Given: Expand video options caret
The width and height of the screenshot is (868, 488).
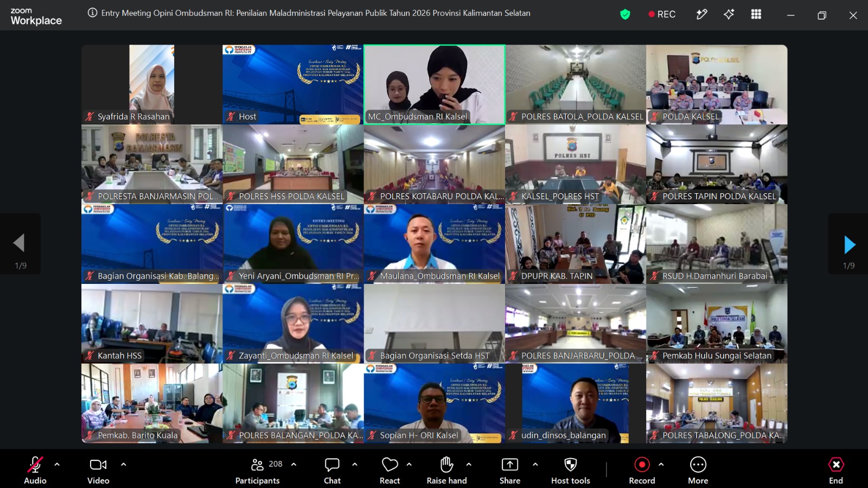Looking at the screenshot, I should [x=123, y=465].
